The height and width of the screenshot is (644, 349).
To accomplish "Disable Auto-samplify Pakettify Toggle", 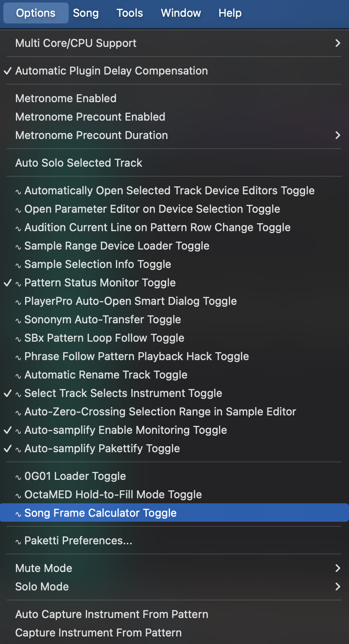I will point(102,448).
